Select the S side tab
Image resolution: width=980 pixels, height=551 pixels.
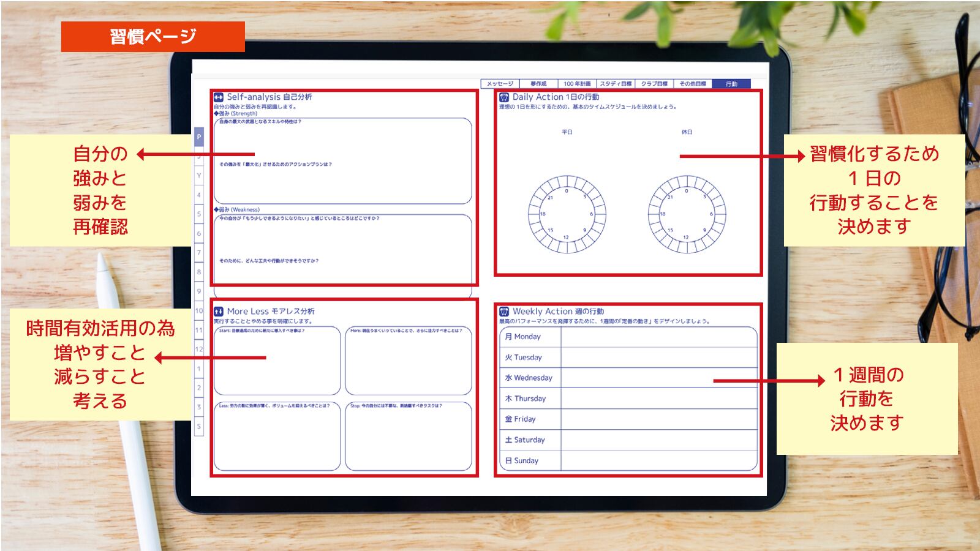pos(198,426)
